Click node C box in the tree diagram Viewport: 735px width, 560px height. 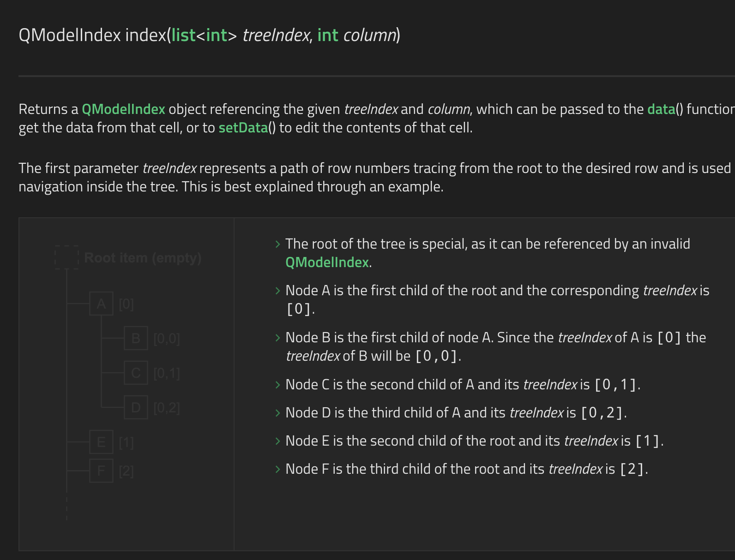click(x=136, y=373)
